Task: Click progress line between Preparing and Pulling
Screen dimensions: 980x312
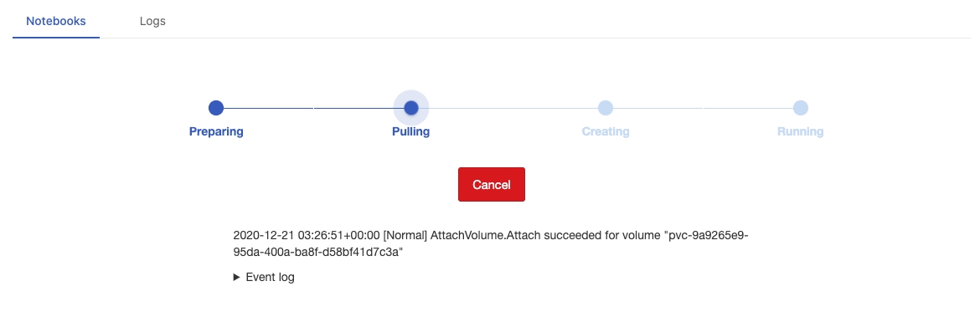Action: point(313,108)
